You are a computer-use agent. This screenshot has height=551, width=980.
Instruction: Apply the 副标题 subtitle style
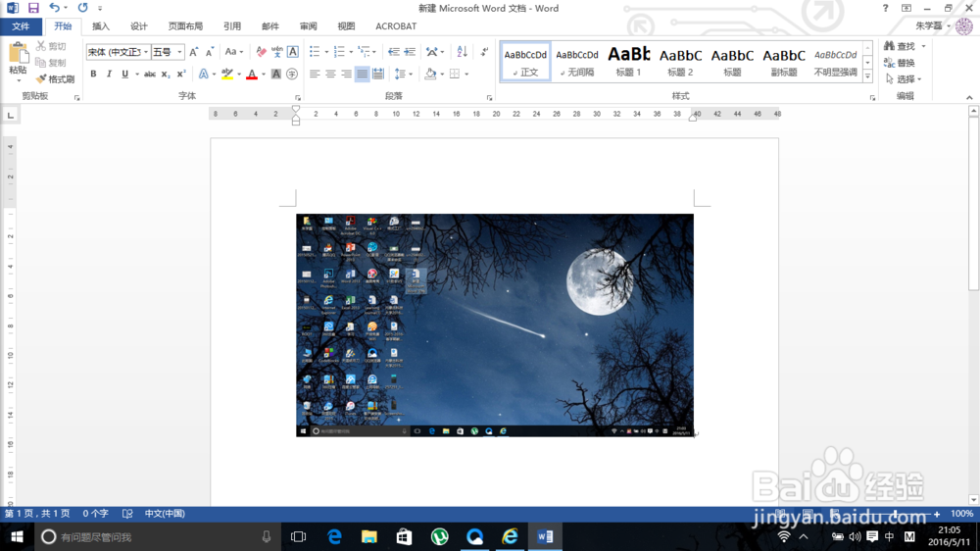pyautogui.click(x=783, y=62)
